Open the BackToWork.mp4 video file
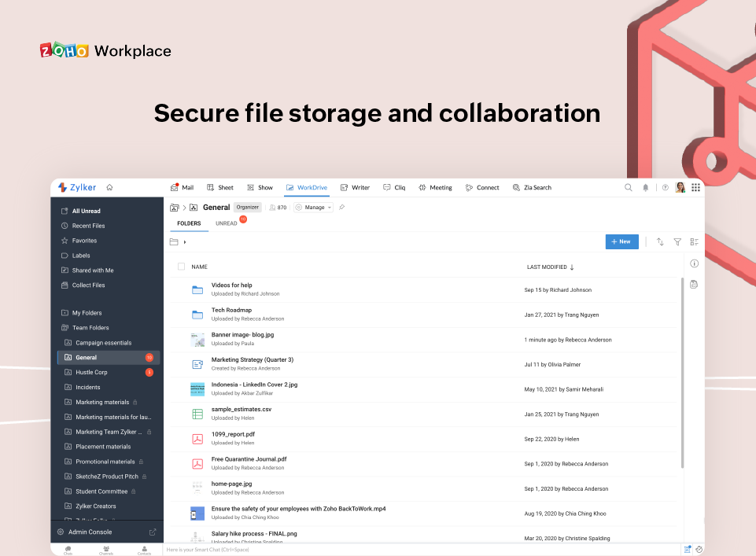The width and height of the screenshot is (756, 556). click(298, 509)
